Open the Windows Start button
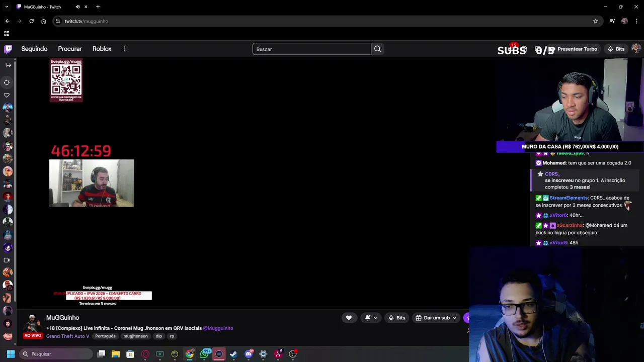 [x=11, y=354]
